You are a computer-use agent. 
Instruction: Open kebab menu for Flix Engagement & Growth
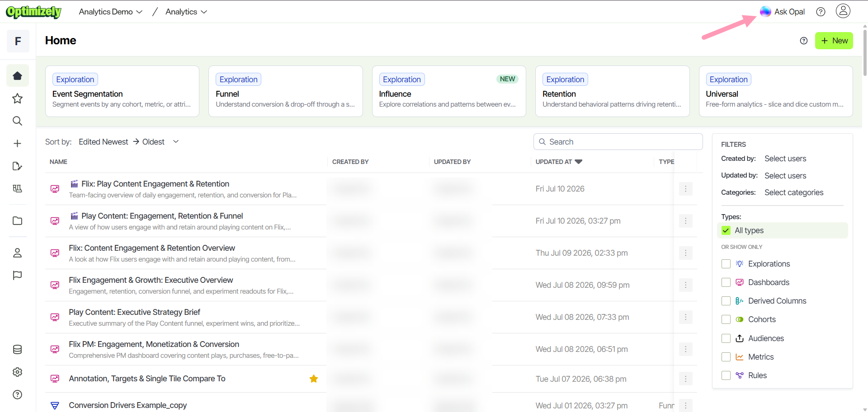click(x=686, y=285)
